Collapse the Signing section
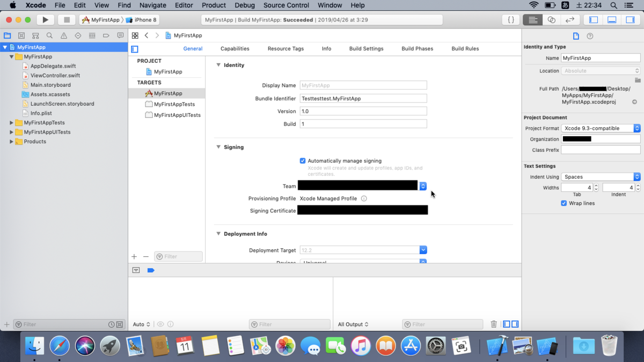This screenshot has height=362, width=644. coord(218,147)
